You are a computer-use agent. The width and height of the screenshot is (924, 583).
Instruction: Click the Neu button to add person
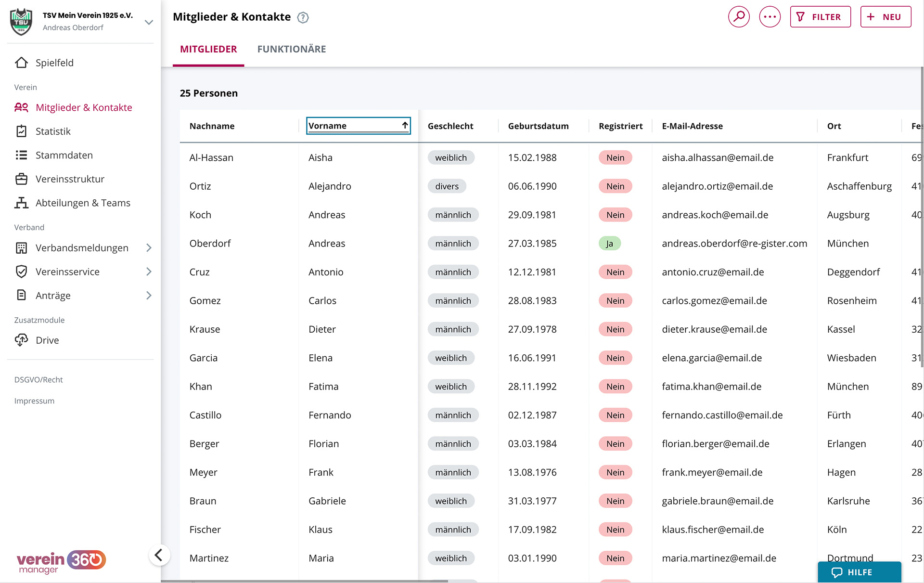tap(885, 17)
